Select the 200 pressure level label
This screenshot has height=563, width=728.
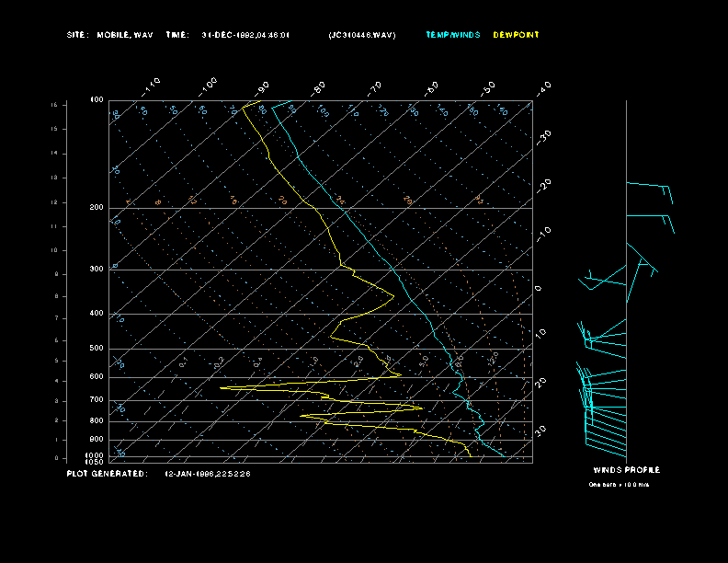click(97, 208)
